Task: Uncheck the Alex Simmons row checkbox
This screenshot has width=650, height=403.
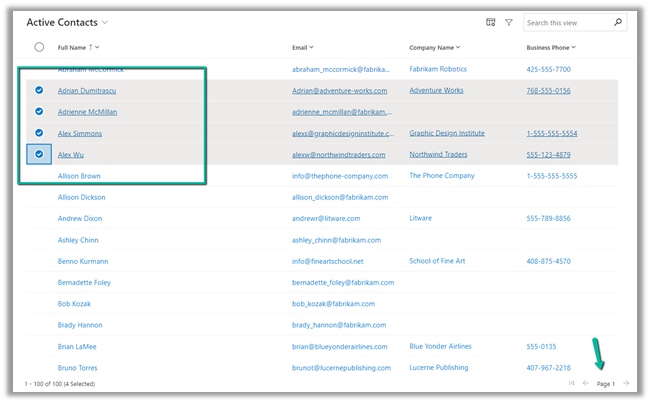Action: (39, 133)
